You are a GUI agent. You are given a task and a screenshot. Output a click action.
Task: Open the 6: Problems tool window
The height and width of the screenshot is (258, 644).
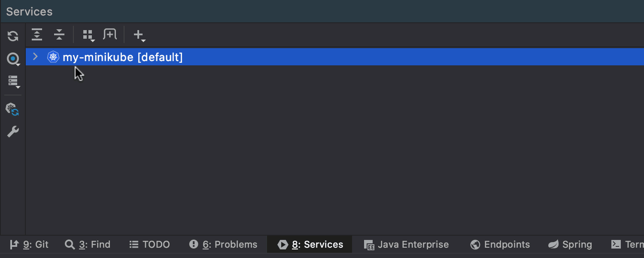(223, 245)
